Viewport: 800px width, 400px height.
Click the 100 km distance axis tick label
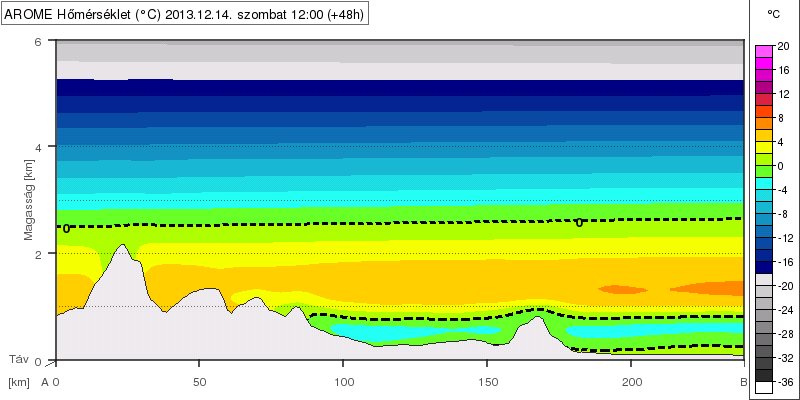coord(344,383)
